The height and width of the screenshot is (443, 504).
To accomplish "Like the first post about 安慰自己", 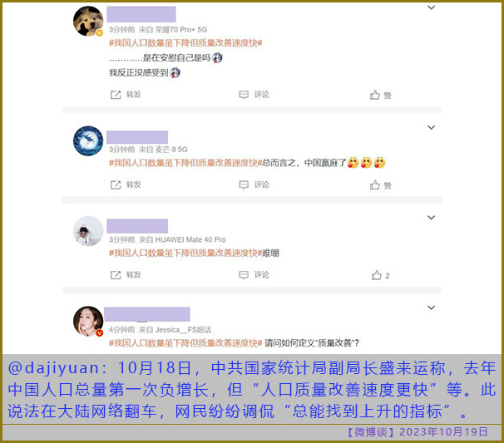I will [x=381, y=95].
